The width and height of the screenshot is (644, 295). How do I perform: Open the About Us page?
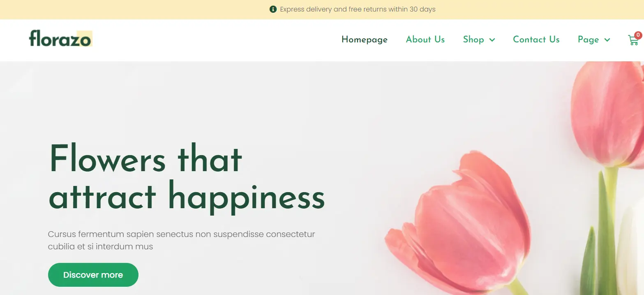pos(425,39)
